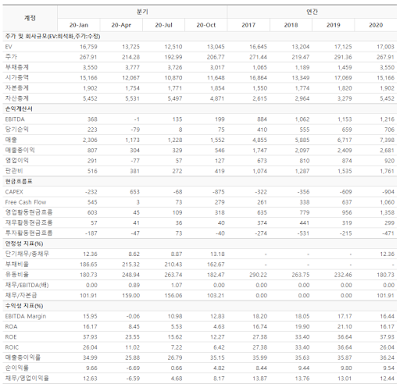Select the CAPEX row label
400x384 pixels.
click(x=14, y=192)
